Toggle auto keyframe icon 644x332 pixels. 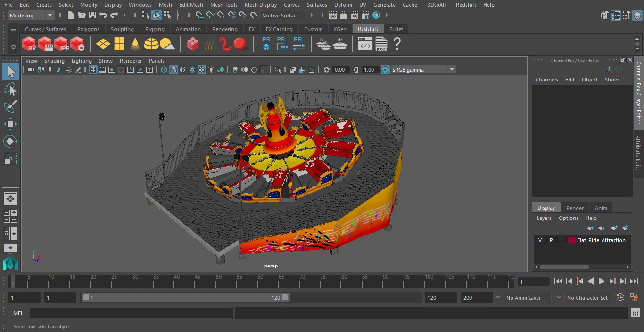pyautogui.click(x=620, y=298)
